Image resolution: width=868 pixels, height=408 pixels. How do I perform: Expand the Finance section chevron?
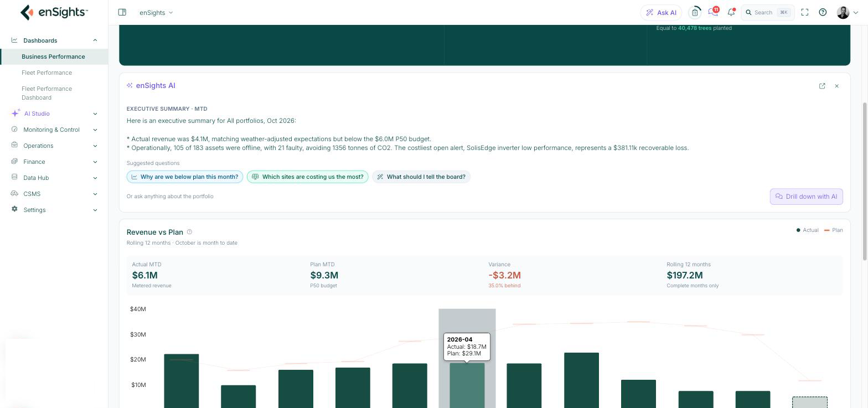[95, 162]
